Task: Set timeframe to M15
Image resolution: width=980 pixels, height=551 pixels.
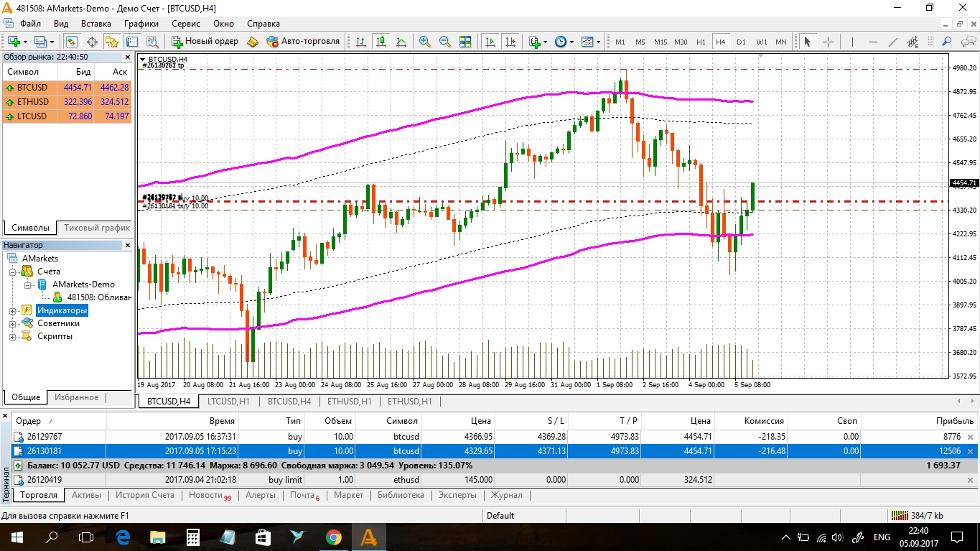Action: coord(661,42)
